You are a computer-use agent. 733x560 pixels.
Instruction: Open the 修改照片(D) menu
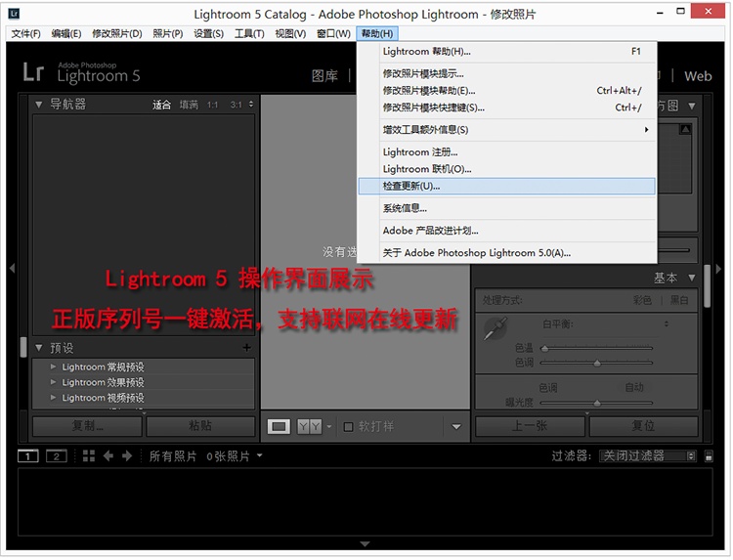point(117,33)
